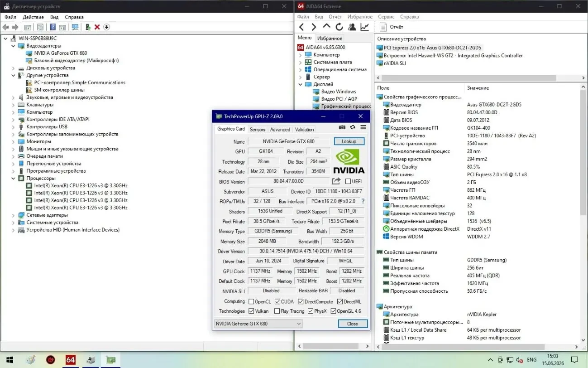Viewport: 588px width, 368px height.
Task: Click the GPU-Z screenshot camera icon
Action: point(342,128)
